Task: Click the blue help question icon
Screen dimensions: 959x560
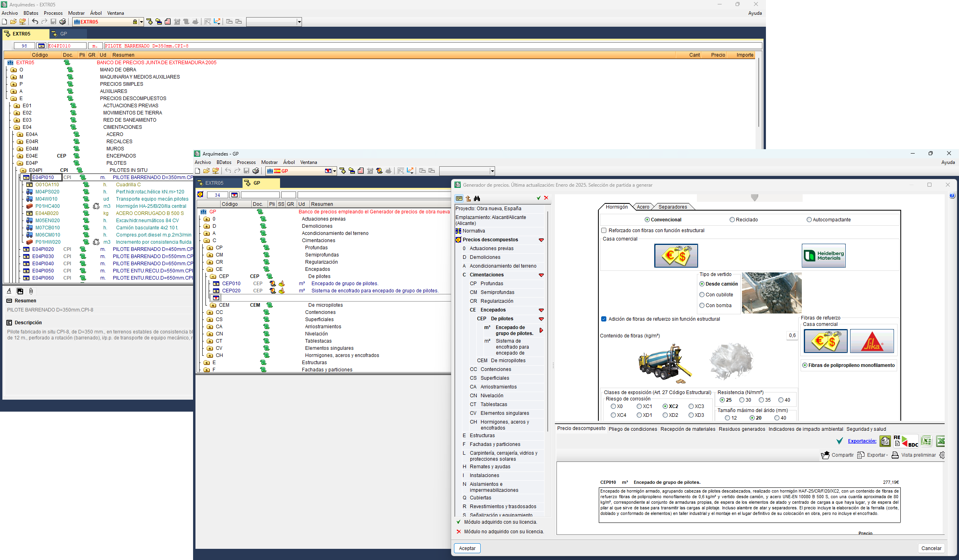Action: (x=952, y=195)
